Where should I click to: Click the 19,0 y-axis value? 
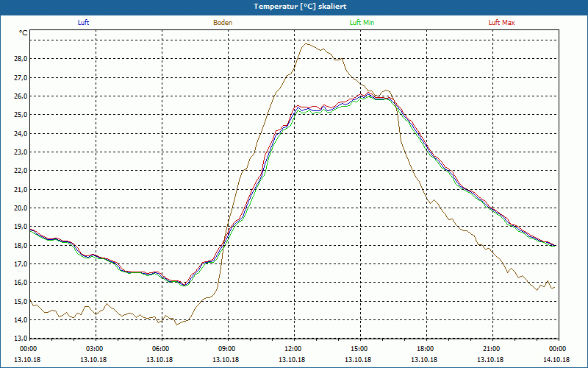click(x=21, y=227)
